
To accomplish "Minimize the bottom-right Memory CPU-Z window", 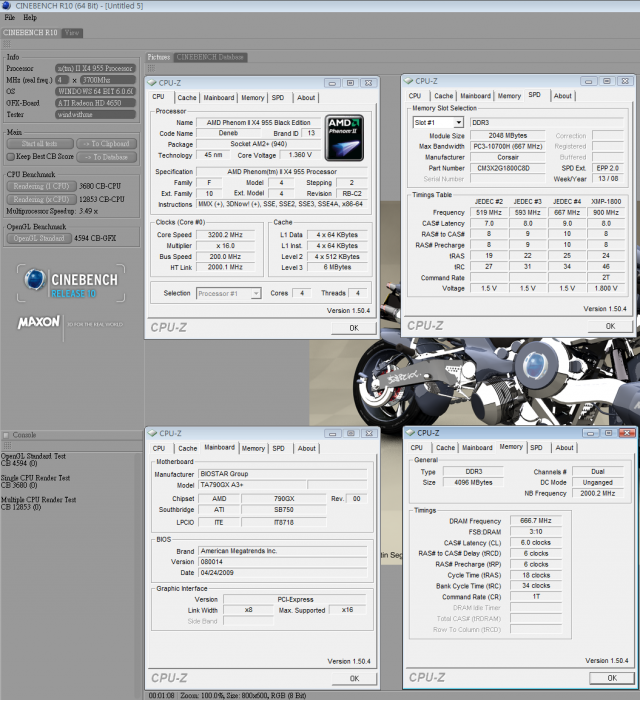I will click(x=590, y=433).
